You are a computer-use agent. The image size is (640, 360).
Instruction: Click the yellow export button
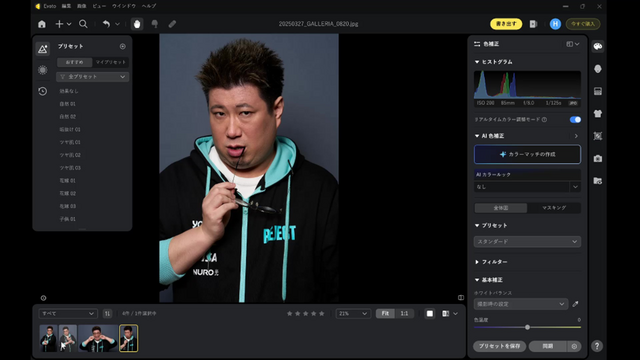(x=506, y=24)
